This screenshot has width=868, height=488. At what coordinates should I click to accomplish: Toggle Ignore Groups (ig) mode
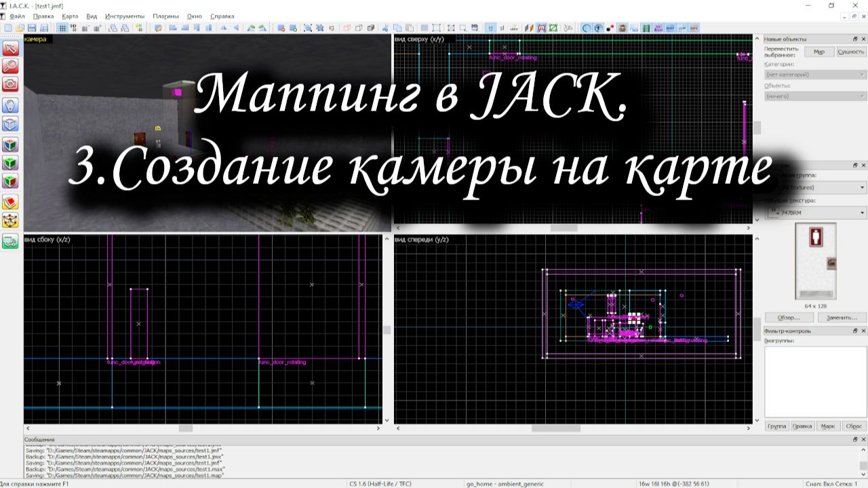tap(331, 28)
